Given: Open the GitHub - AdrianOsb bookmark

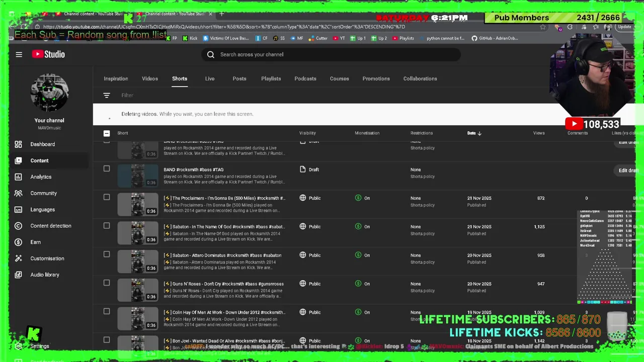Looking at the screenshot, I should (495, 38).
